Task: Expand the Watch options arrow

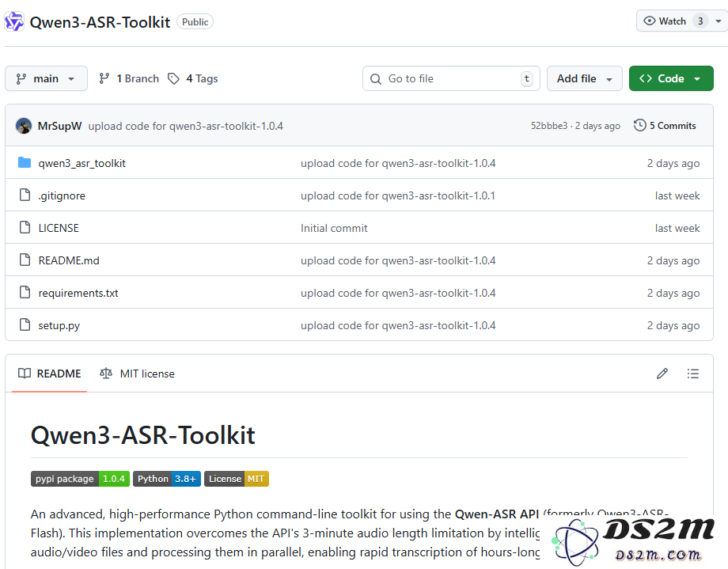Action: pyautogui.click(x=718, y=21)
